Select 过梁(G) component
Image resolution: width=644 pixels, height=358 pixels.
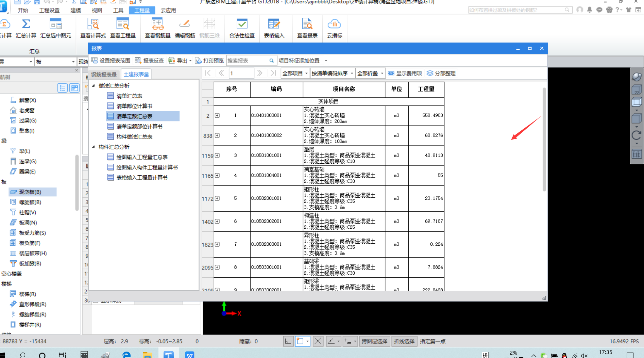pyautogui.click(x=28, y=120)
